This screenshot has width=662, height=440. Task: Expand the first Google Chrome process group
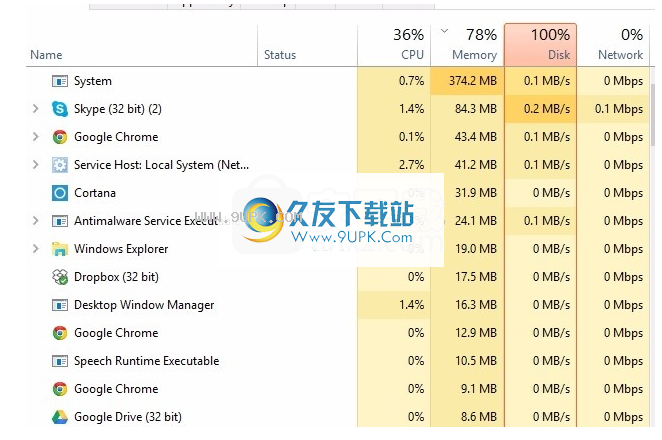(36, 137)
